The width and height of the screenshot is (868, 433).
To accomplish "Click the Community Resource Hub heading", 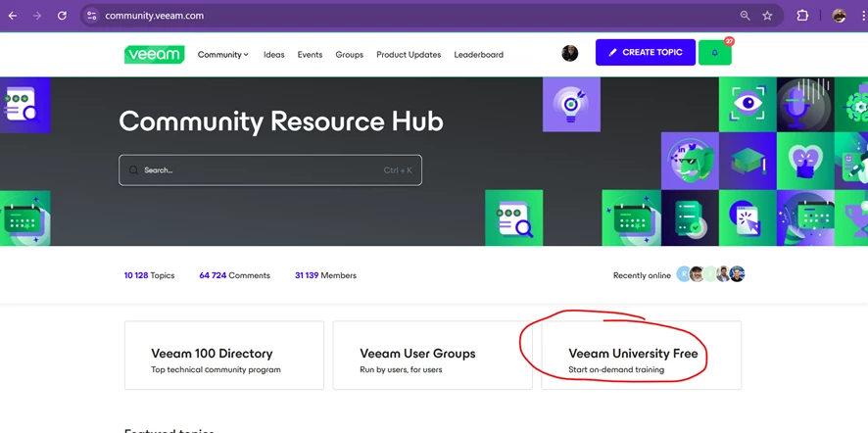I will click(281, 121).
